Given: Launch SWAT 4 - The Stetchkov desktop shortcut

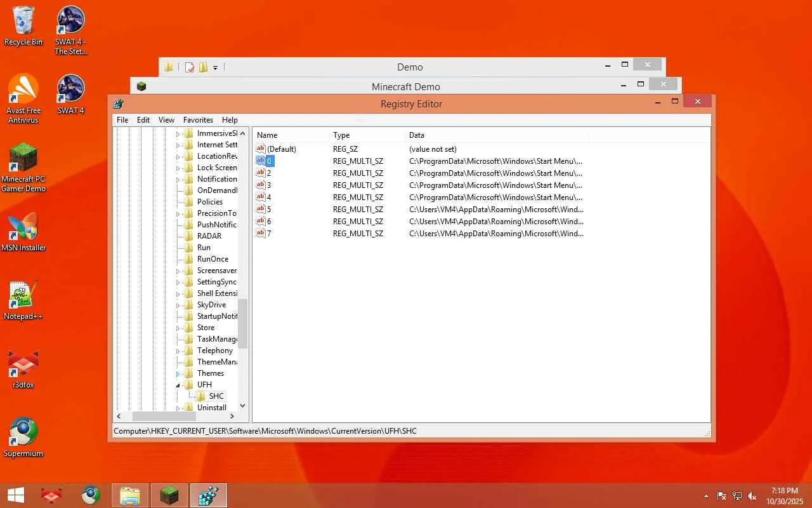Looking at the screenshot, I should (71, 30).
